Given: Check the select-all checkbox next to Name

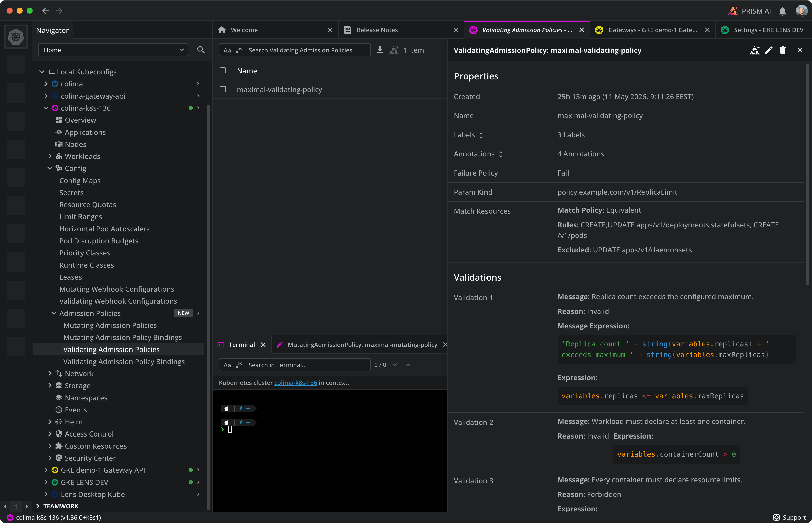Looking at the screenshot, I should click(223, 71).
